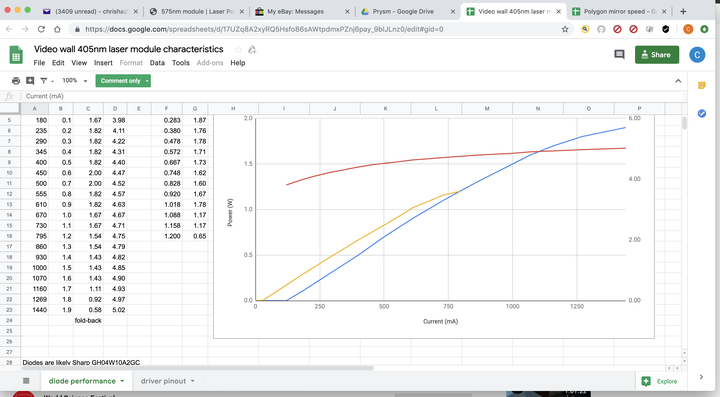This screenshot has width=720, height=397.
Task: Select column A header
Action: [x=34, y=109]
